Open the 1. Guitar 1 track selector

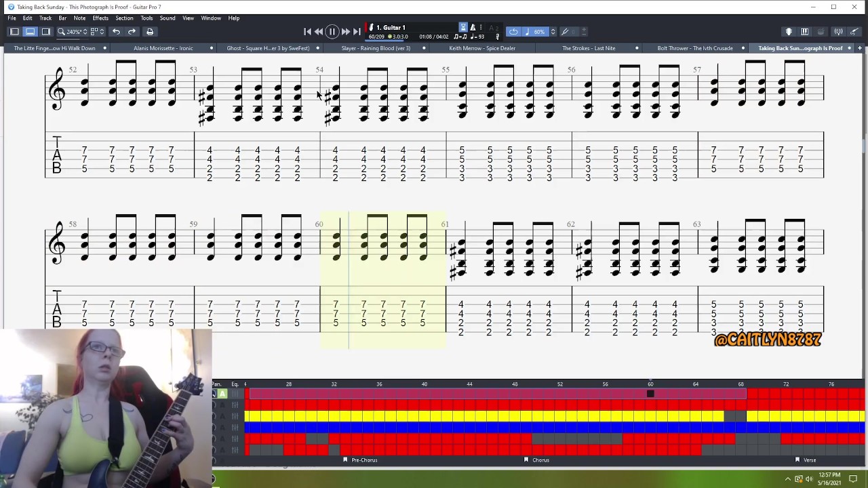coord(390,28)
